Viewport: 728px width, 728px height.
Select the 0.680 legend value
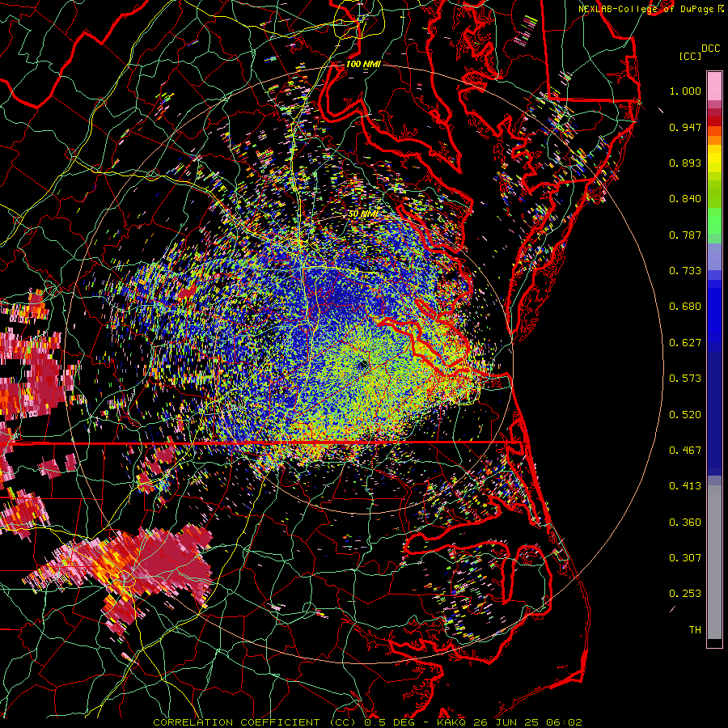[685, 307]
